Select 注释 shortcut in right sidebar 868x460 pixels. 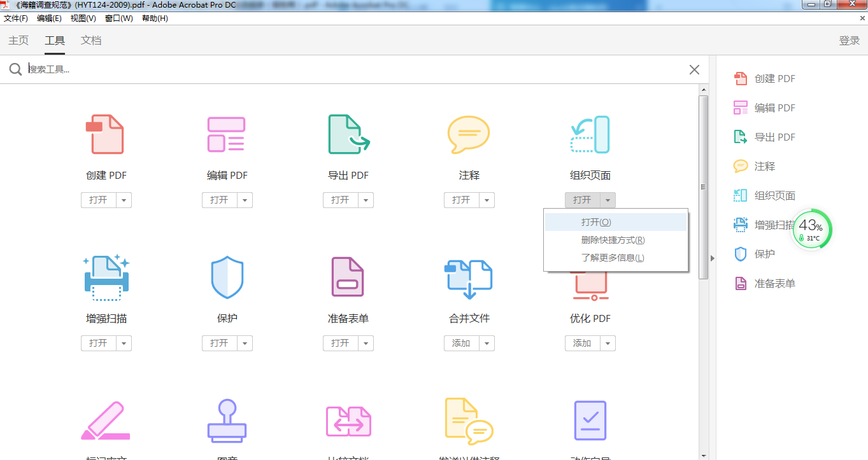[755, 167]
